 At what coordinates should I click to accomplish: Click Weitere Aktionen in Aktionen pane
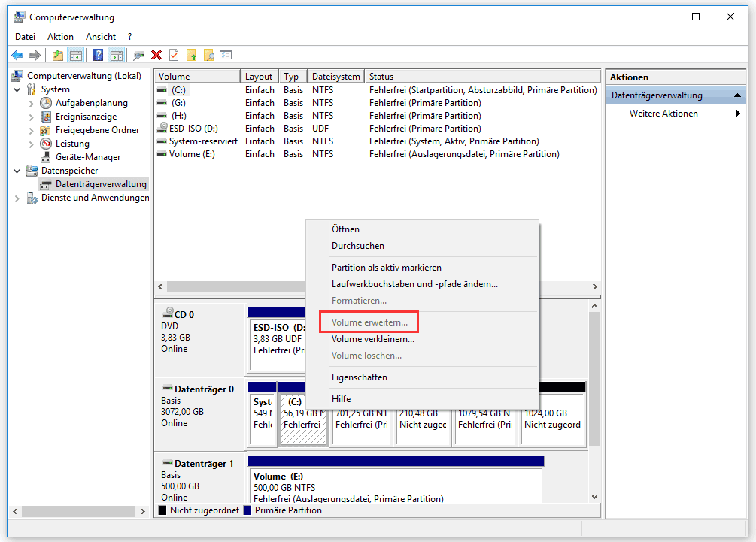click(663, 114)
